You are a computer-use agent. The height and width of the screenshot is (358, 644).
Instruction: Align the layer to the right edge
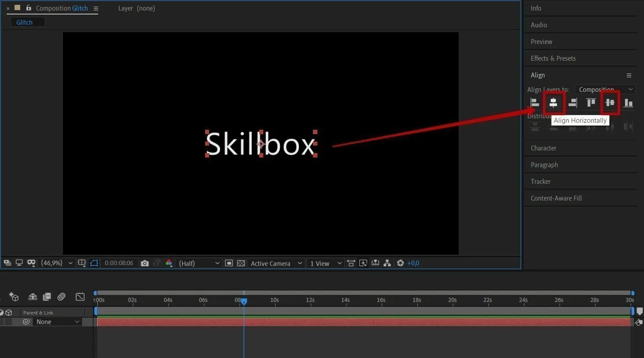click(572, 103)
